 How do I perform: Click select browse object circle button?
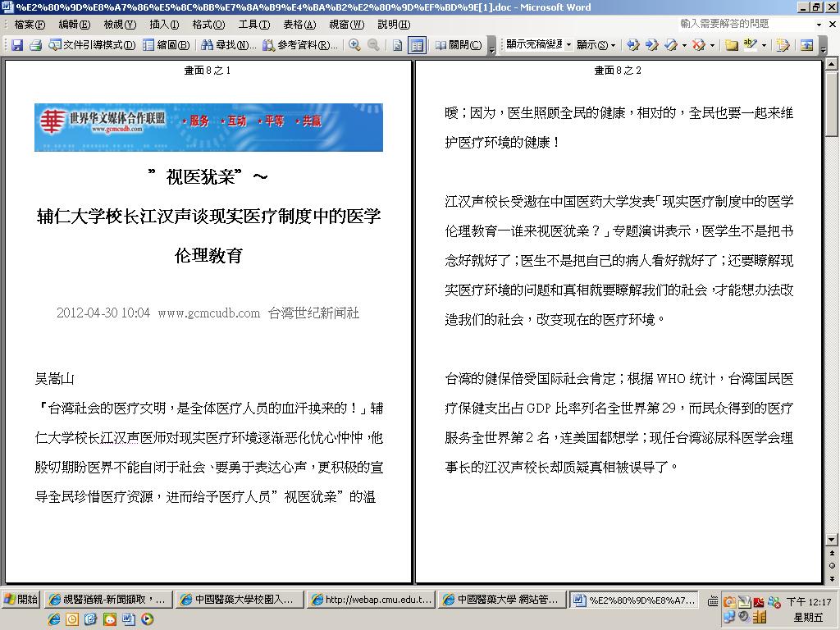pos(832,566)
